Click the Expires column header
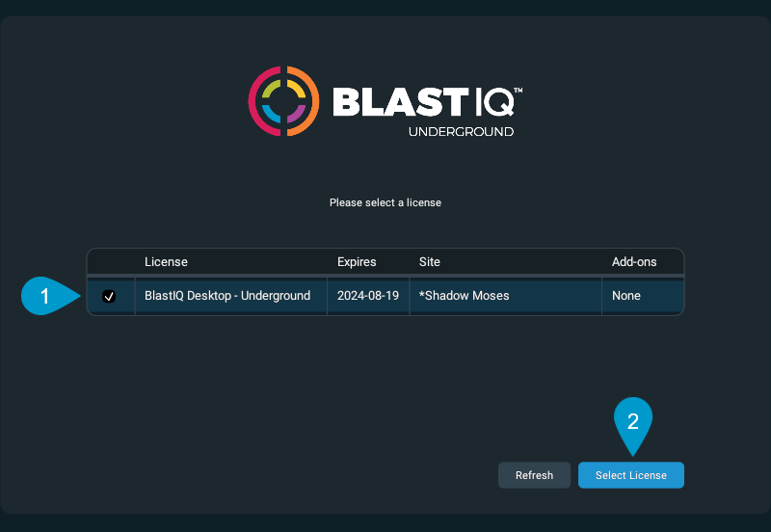 [x=357, y=261]
